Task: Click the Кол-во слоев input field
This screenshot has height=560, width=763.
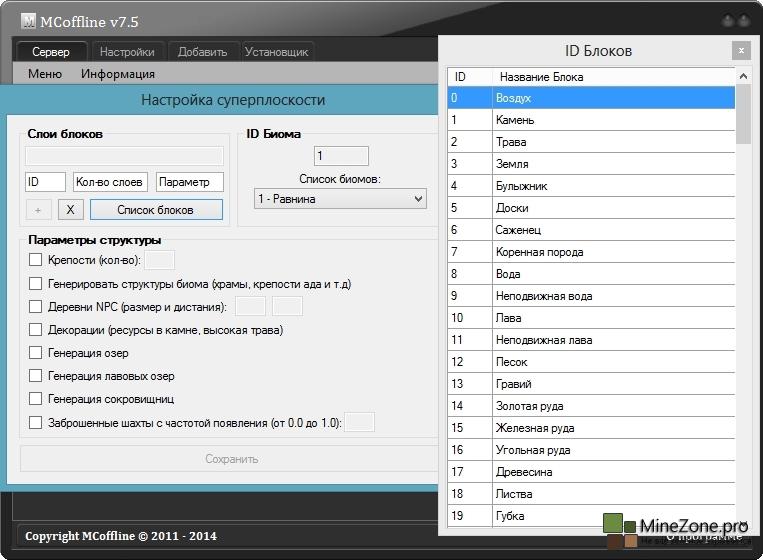Action: pyautogui.click(x=110, y=182)
